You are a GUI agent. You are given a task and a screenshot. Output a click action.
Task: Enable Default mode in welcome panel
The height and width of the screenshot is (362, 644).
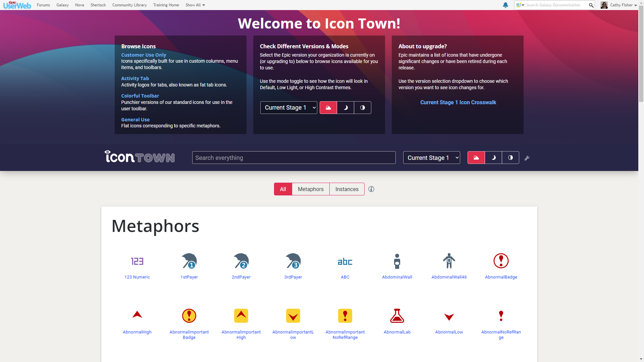tap(328, 108)
